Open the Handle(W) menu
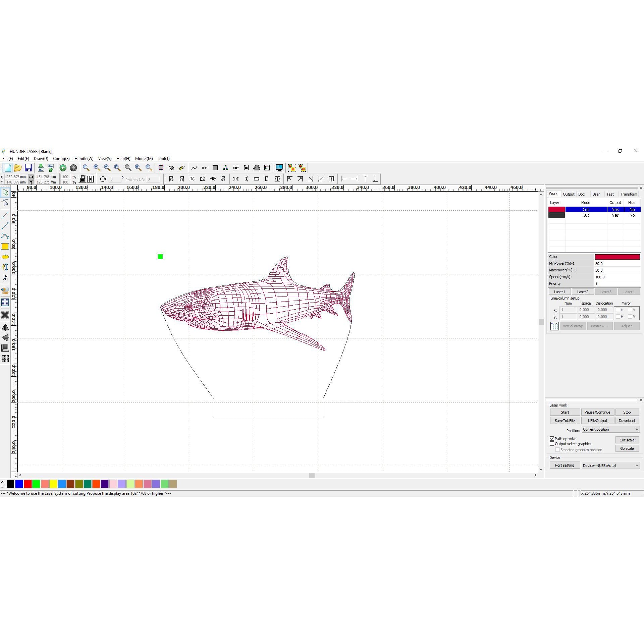 [84, 159]
